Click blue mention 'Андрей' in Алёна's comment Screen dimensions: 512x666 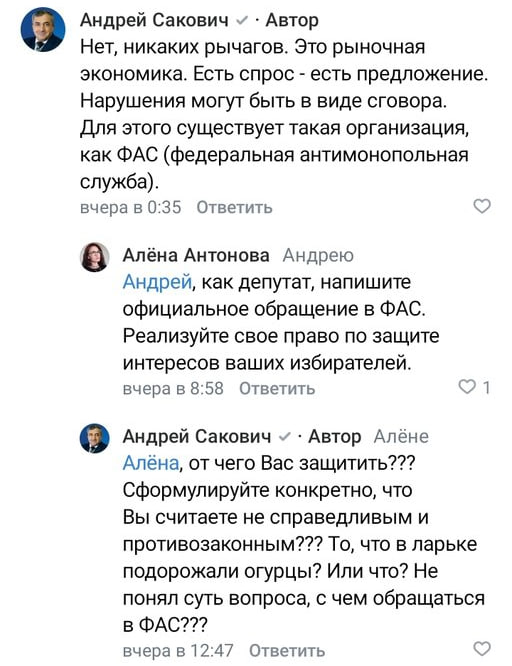[157, 282]
